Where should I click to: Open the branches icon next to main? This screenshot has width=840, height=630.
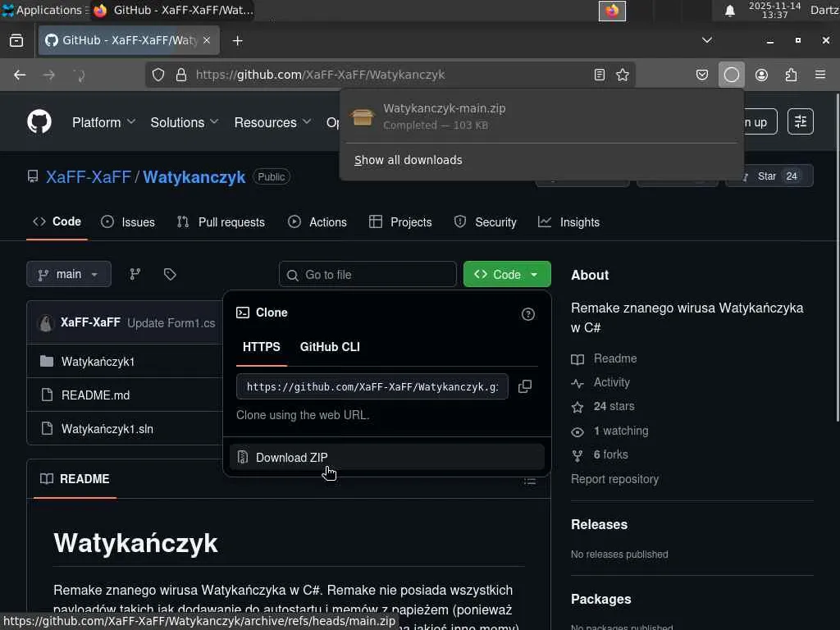pos(135,274)
